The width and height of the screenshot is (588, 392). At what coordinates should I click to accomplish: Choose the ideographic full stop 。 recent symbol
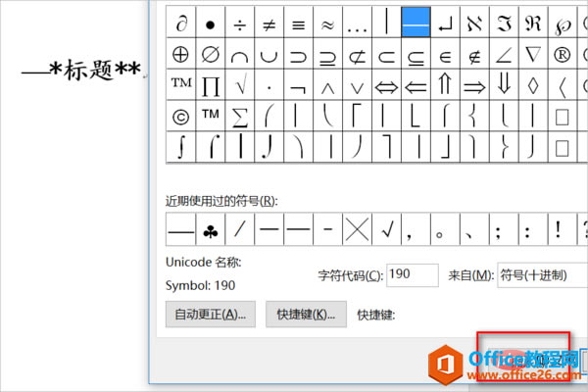pyautogui.click(x=445, y=229)
